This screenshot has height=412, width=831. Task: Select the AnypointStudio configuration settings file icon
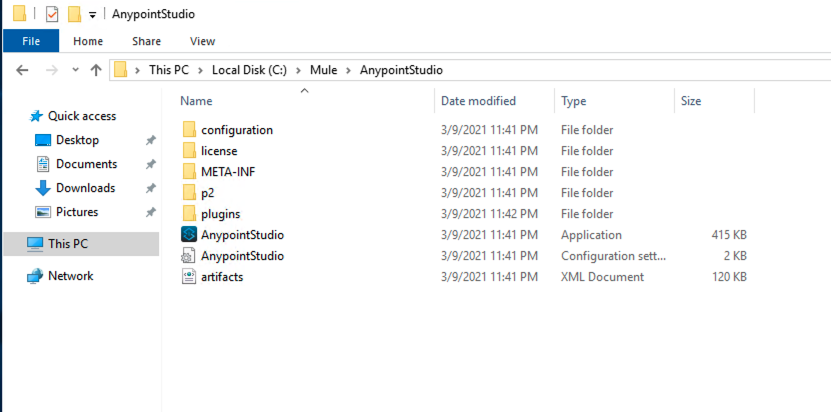click(190, 256)
